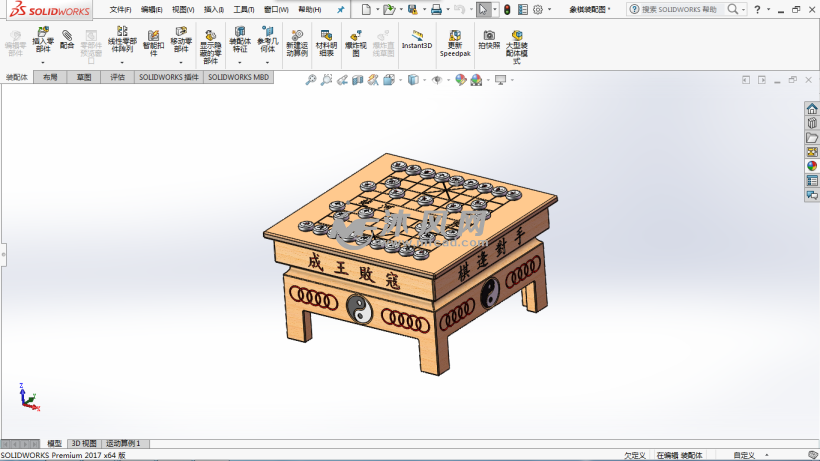Image resolution: width=820 pixels, height=461 pixels.
Task: Click Section View icon
Action: [358, 80]
